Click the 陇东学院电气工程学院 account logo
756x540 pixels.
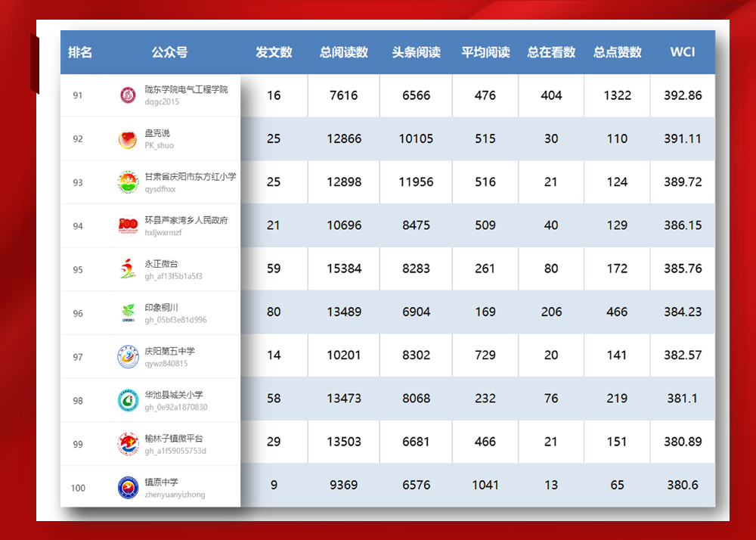[x=128, y=95]
